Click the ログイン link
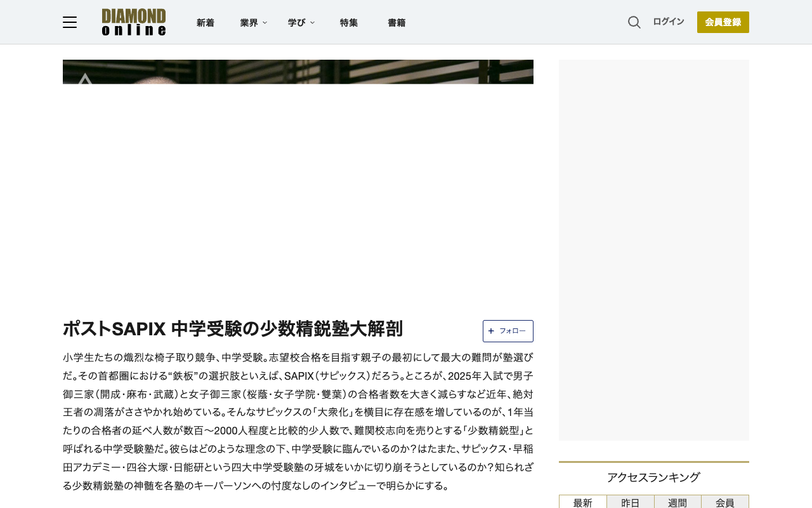Image resolution: width=812 pixels, height=508 pixels. [x=669, y=22]
